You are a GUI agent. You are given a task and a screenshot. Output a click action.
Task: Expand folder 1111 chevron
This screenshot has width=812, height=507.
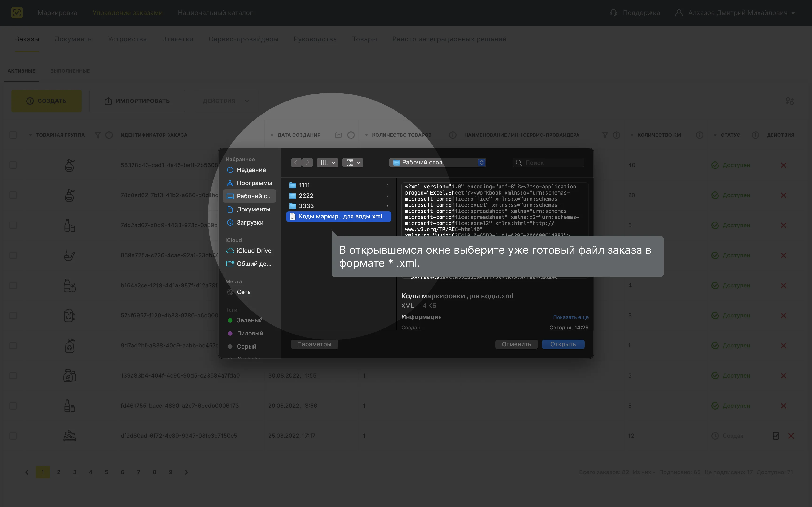(x=387, y=185)
